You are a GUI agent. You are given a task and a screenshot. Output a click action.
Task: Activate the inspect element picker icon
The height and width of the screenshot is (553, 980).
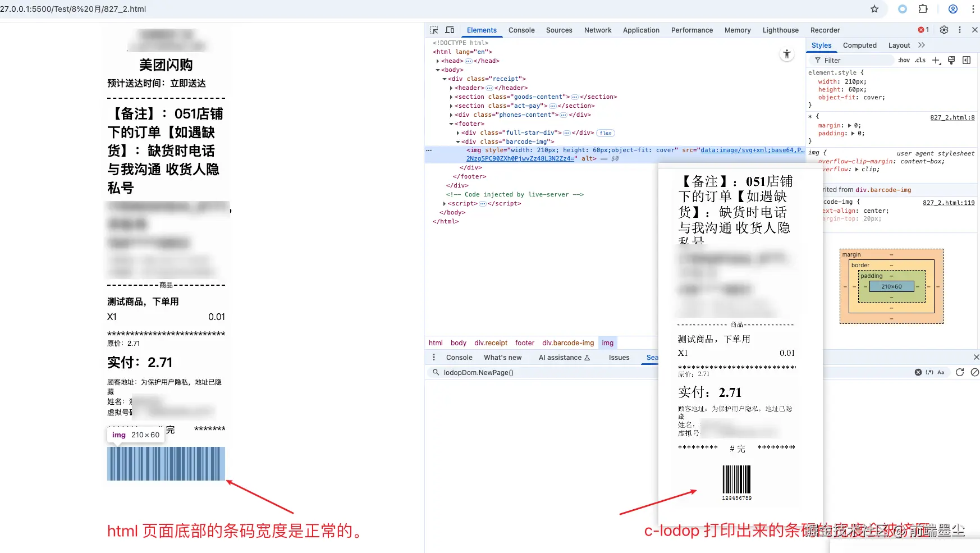pyautogui.click(x=434, y=30)
